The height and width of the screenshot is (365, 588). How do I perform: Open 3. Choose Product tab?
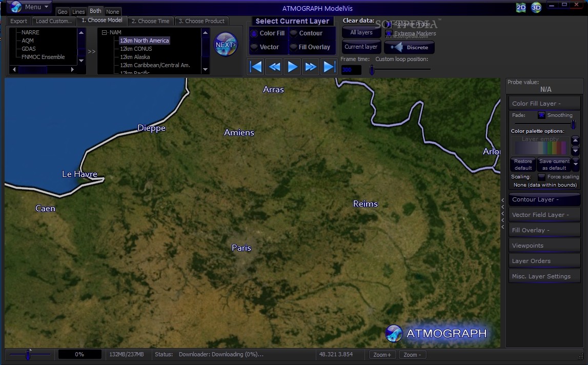point(202,21)
